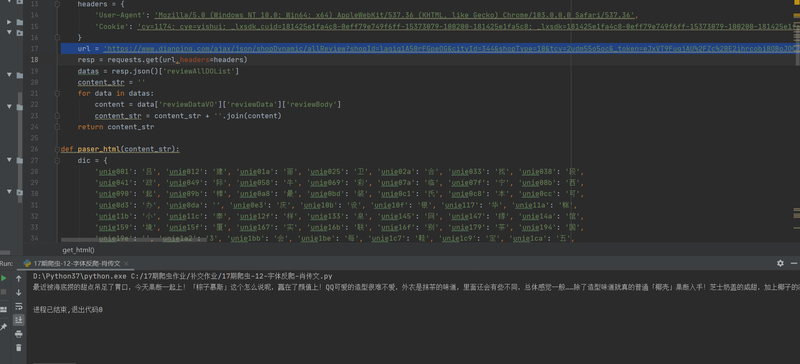This screenshot has width=800, height=364.
Task: Click gutter at line number 17
Action: [x=34, y=48]
